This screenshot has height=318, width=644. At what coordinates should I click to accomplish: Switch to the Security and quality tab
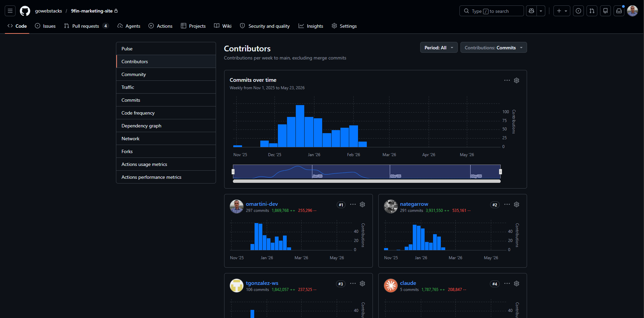pos(265,26)
